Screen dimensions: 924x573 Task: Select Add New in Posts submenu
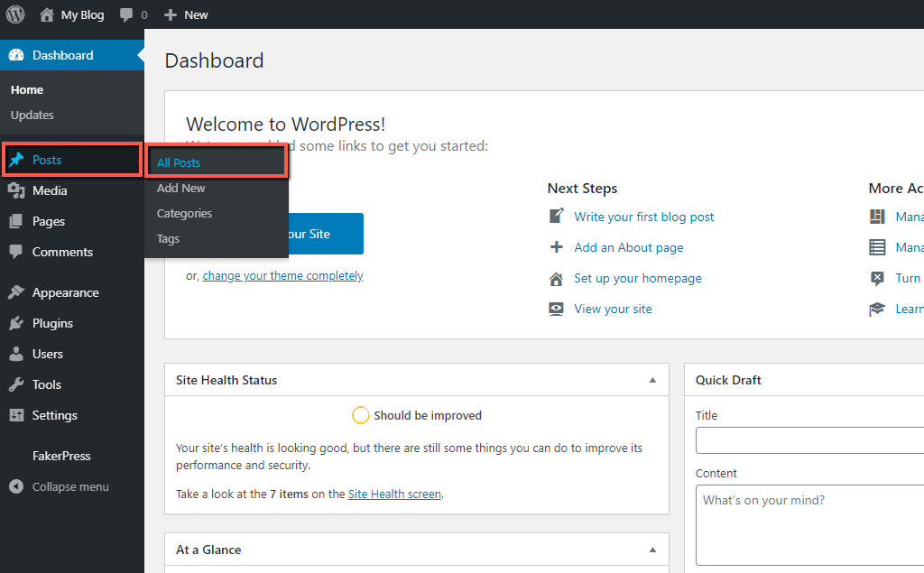point(180,188)
